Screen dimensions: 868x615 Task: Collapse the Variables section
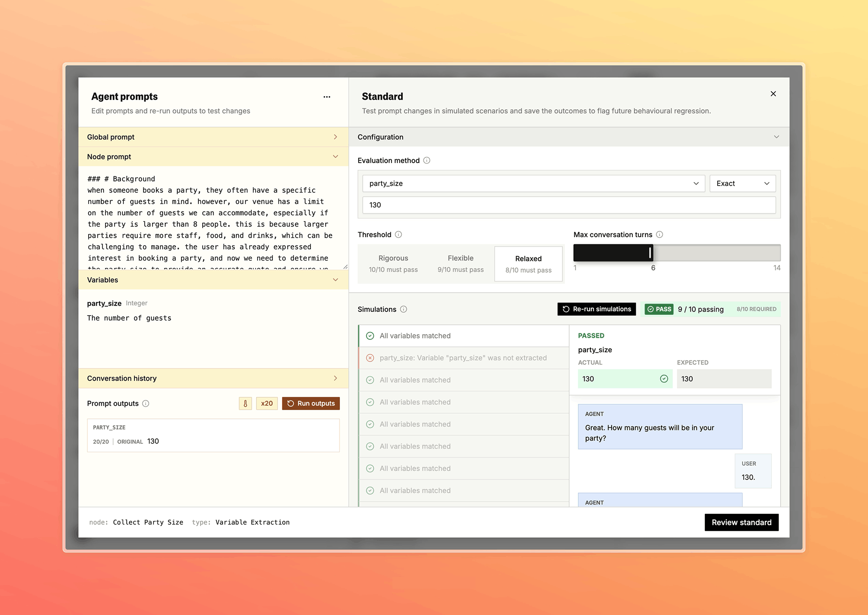click(335, 280)
